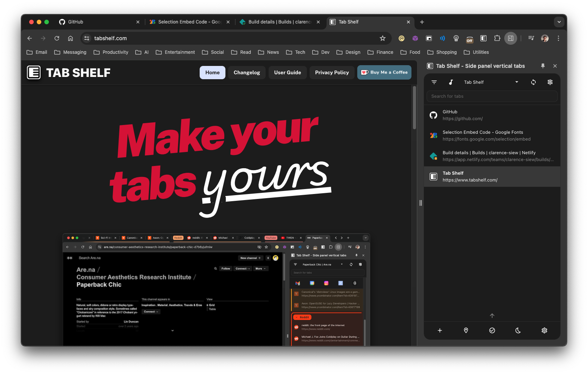Click the yellow spiral extension icon
This screenshot has height=374, width=588.
(402, 38)
